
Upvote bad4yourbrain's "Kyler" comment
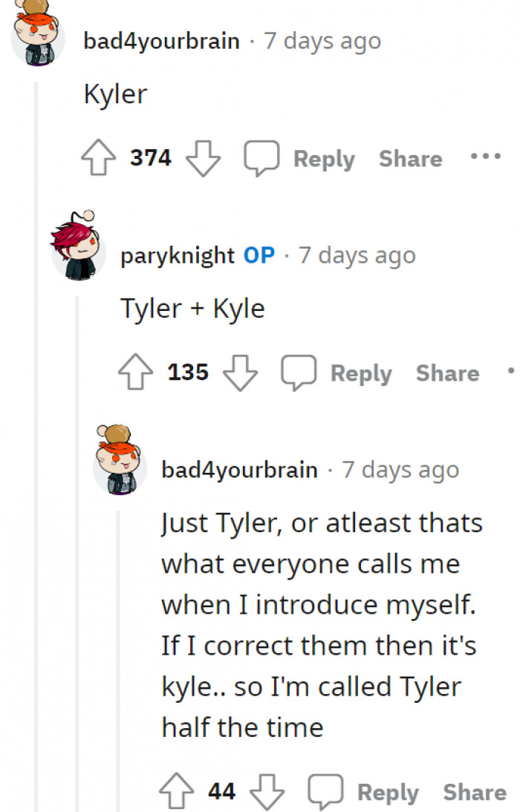pos(98,157)
